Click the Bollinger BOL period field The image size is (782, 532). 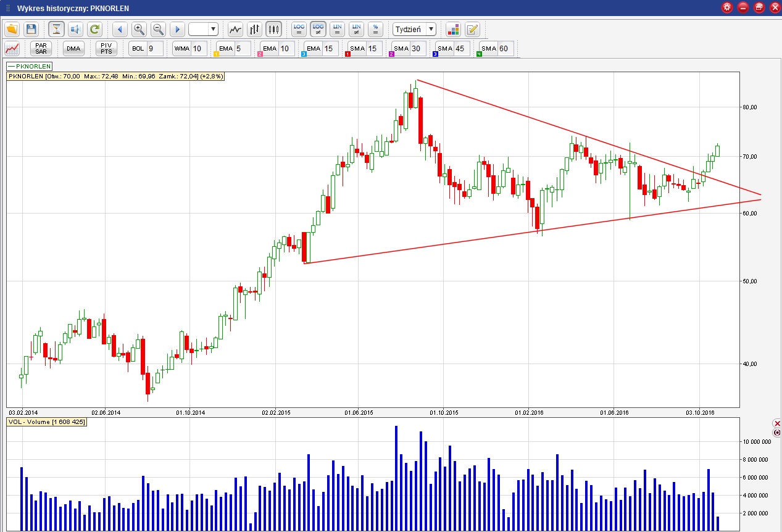point(154,48)
